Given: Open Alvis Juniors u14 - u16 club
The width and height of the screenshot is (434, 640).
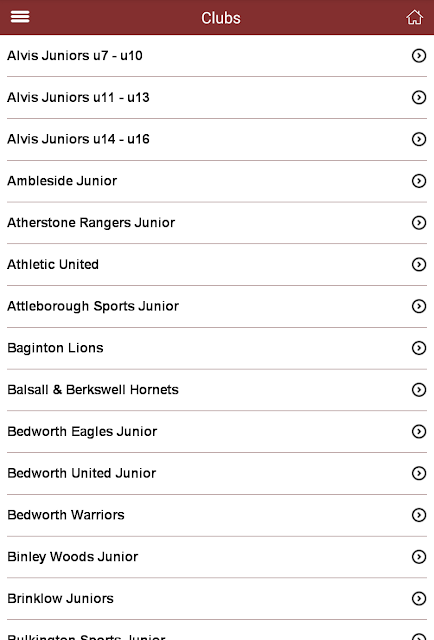Looking at the screenshot, I should (x=217, y=139).
